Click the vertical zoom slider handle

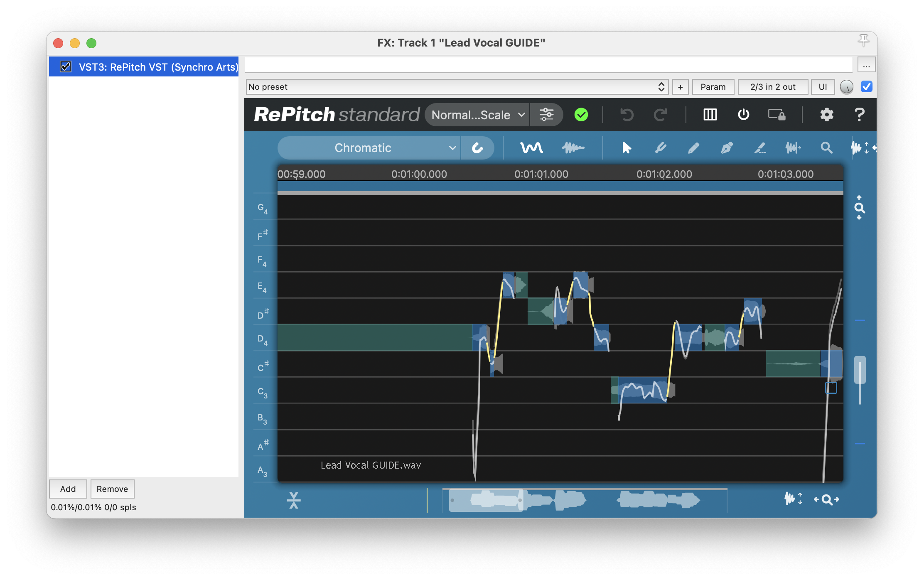(x=860, y=369)
